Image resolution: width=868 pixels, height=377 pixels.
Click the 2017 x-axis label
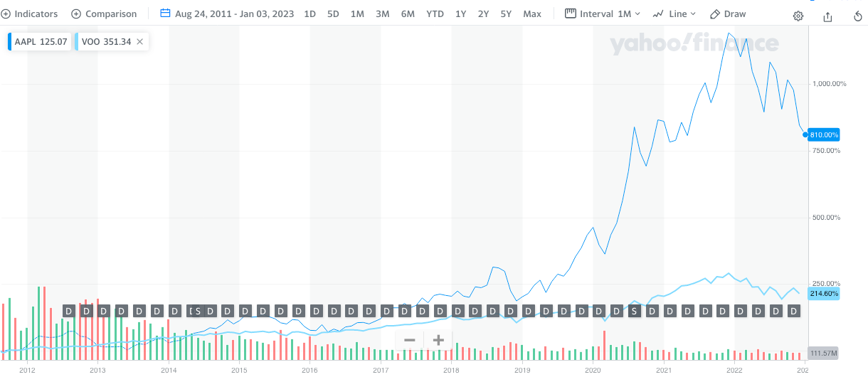click(381, 371)
